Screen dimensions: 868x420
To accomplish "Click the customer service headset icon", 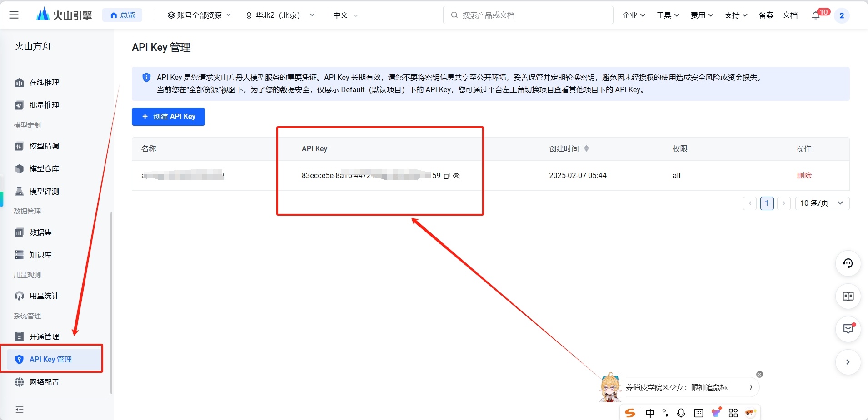I will 848,263.
